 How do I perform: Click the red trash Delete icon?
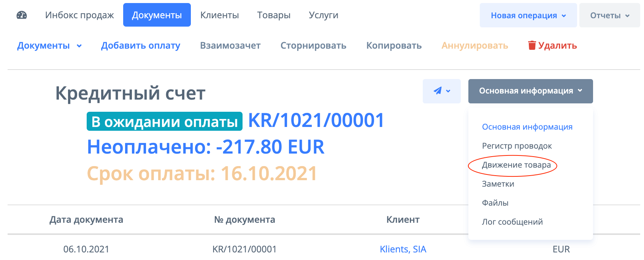(532, 46)
